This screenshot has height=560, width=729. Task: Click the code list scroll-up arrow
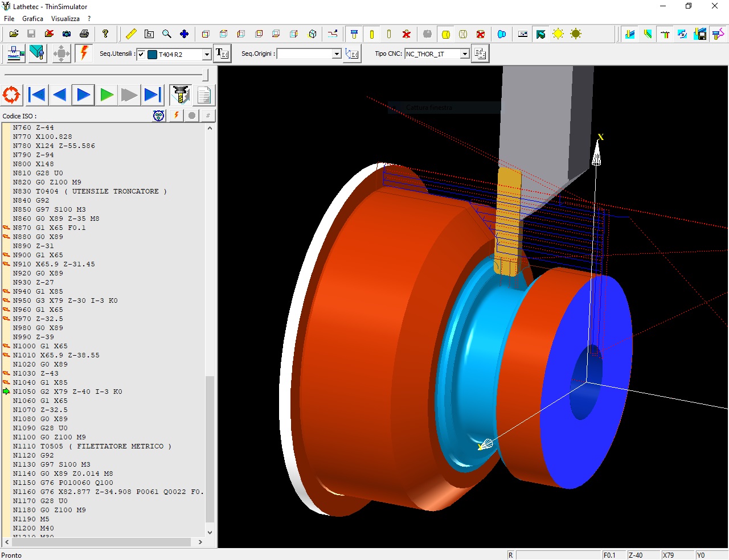pyautogui.click(x=210, y=128)
